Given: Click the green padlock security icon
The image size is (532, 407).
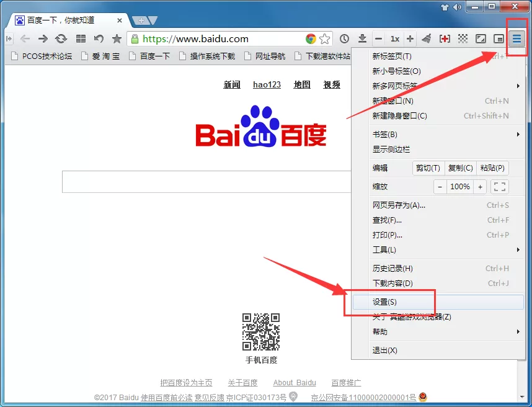Looking at the screenshot, I should (135, 39).
